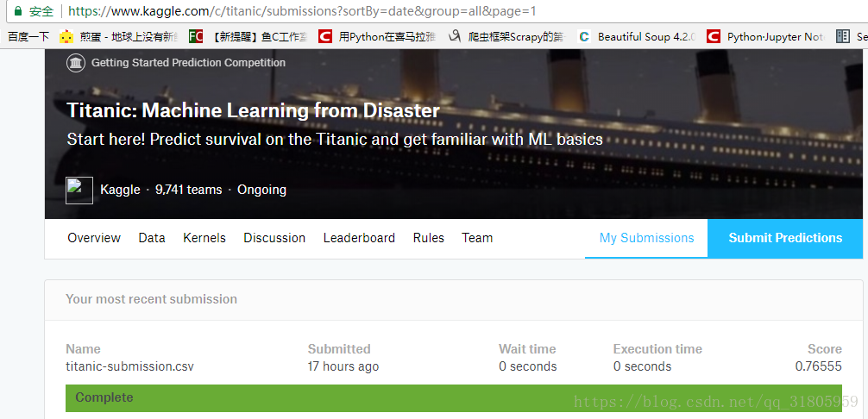The width and height of the screenshot is (868, 419).
Task: Click the Ongoing status text
Action: coord(261,191)
